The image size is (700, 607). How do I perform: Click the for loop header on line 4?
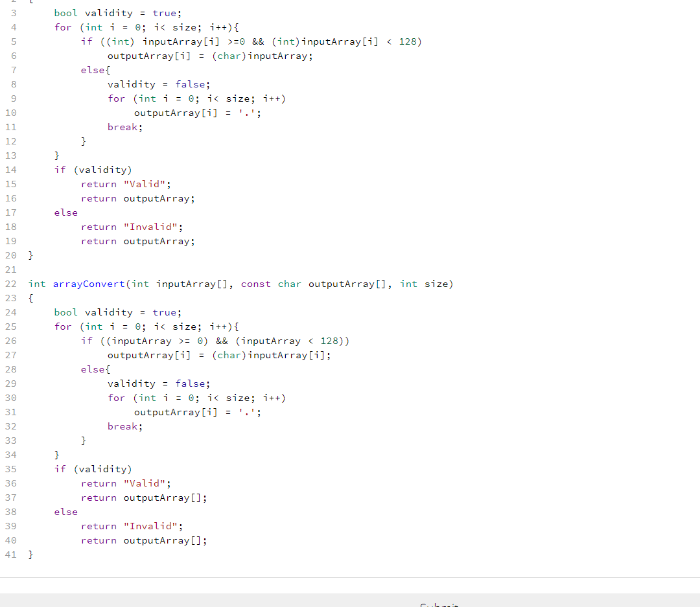pyautogui.click(x=146, y=27)
